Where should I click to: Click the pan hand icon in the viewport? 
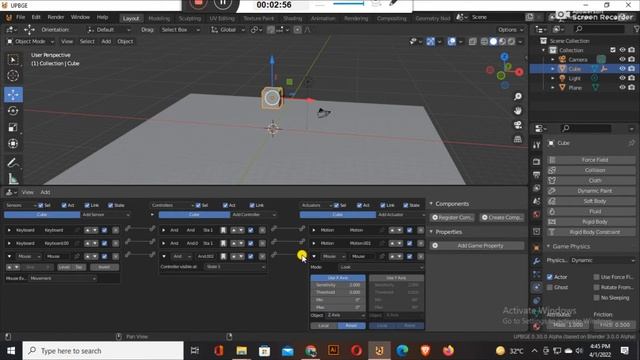tap(518, 111)
